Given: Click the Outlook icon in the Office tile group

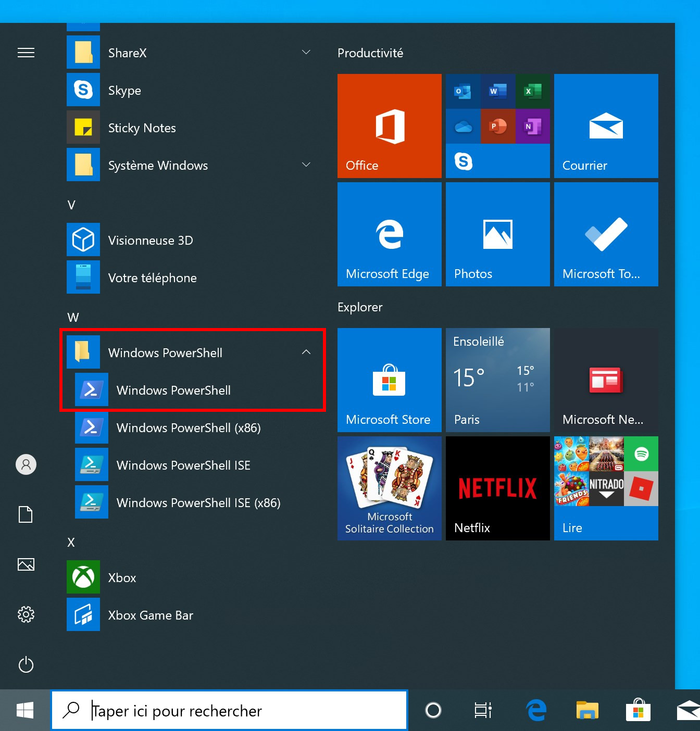Looking at the screenshot, I should [x=463, y=91].
